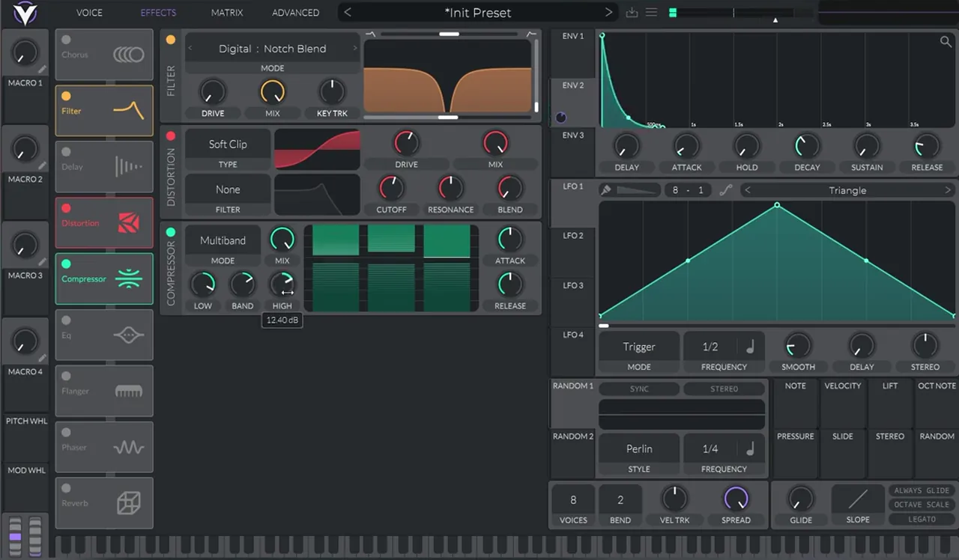Click the filter Drive knob
The height and width of the screenshot is (560, 959).
[x=212, y=91]
